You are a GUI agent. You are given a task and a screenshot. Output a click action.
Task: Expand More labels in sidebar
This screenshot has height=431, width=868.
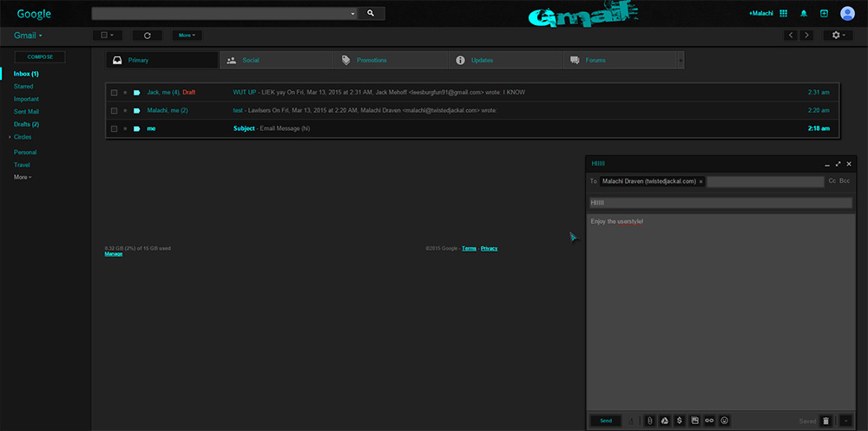(23, 177)
